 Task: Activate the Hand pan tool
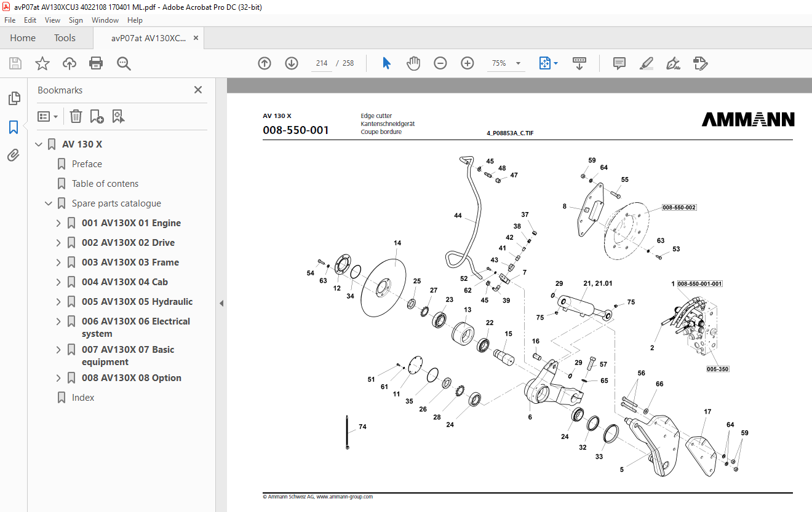pos(413,63)
